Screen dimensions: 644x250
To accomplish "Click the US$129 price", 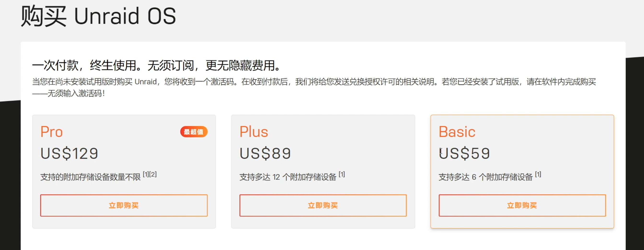I will (69, 153).
